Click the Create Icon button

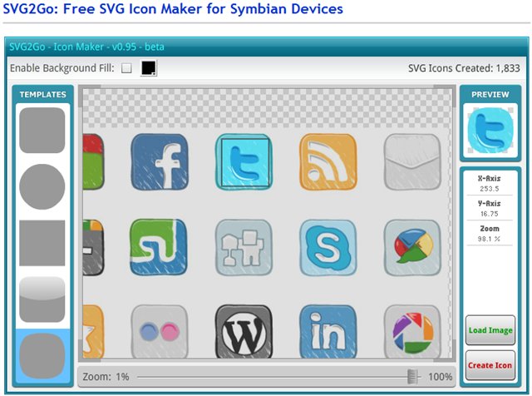490,365
